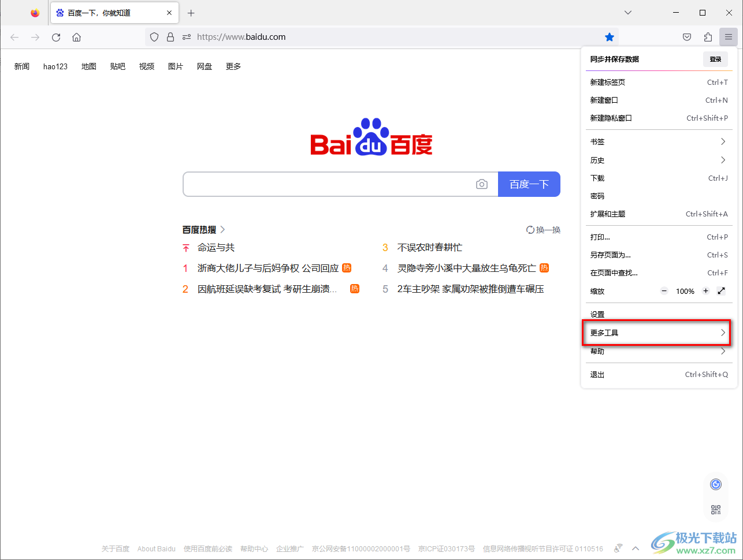Open the 更多 more link
Viewport: 743px width, 560px height.
[x=233, y=66]
